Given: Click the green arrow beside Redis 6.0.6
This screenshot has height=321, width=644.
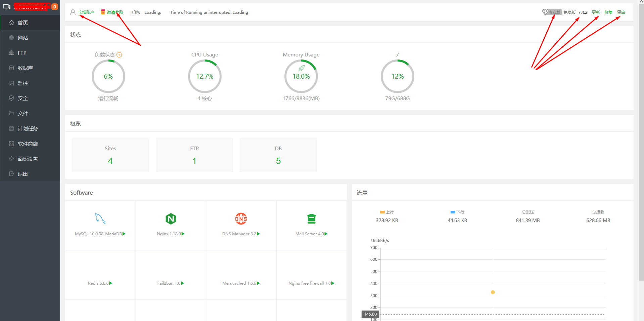Looking at the screenshot, I should [111, 283].
